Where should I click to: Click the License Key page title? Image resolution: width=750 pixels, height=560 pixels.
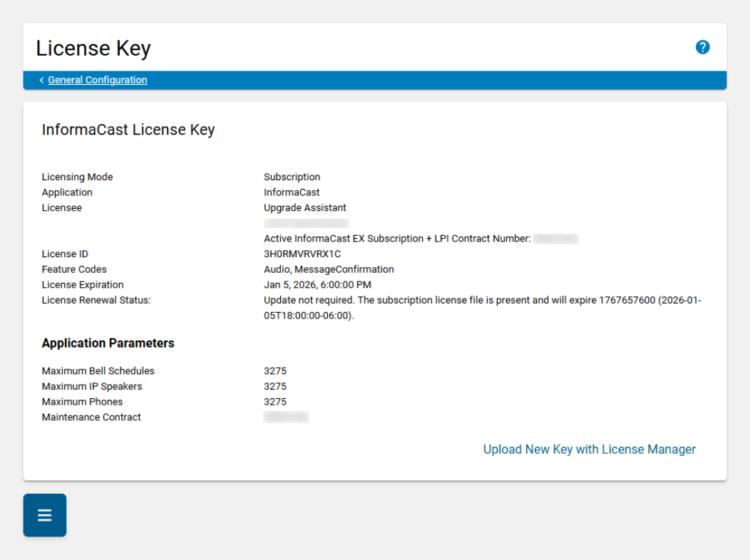tap(93, 48)
